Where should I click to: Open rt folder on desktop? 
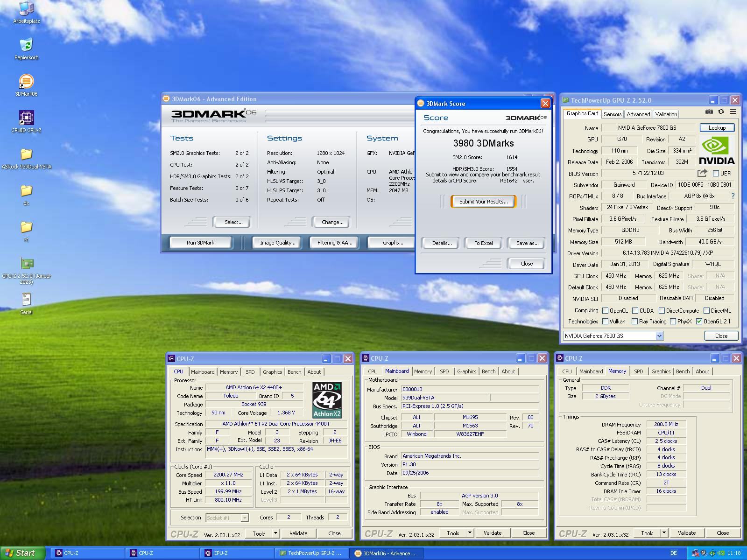(x=27, y=231)
